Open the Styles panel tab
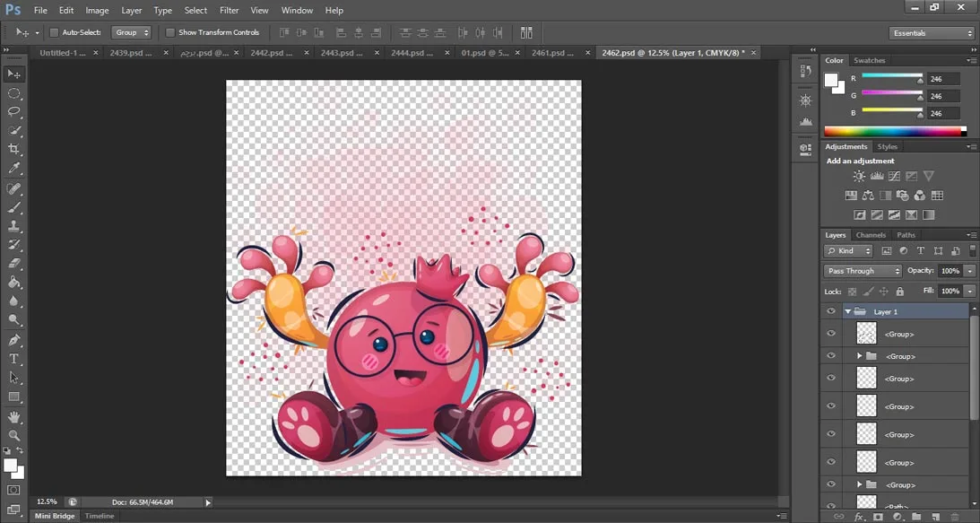 point(887,147)
